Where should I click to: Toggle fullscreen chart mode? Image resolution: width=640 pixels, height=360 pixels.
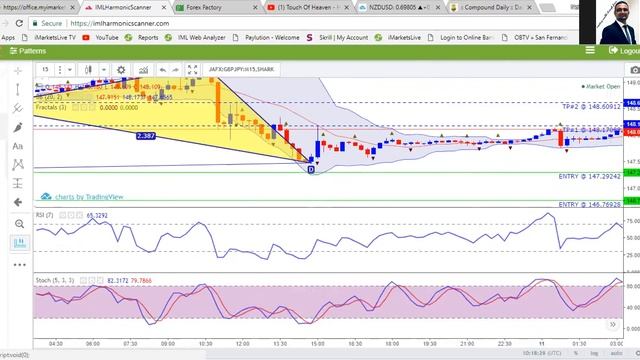[x=192, y=69]
